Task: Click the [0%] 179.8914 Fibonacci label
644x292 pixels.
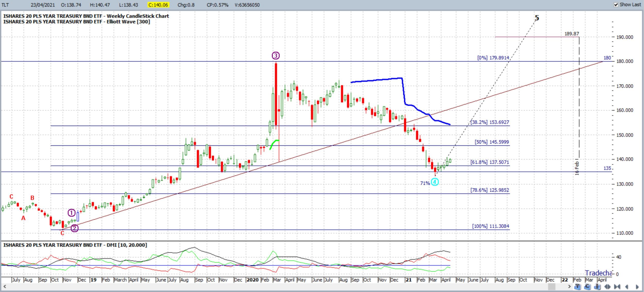Action: 493,58
